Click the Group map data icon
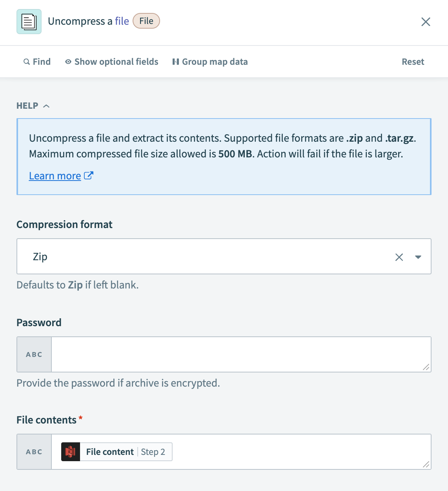448x491 pixels. click(176, 62)
